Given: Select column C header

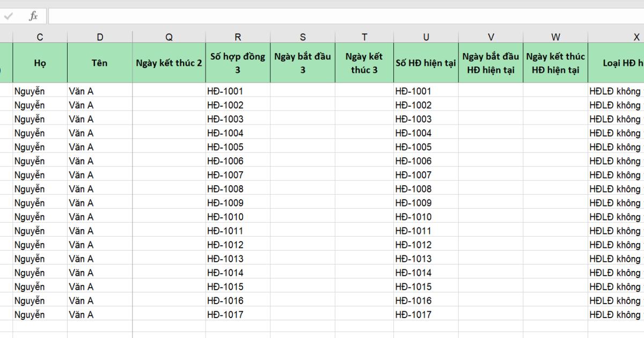Looking at the screenshot, I should (40, 37).
